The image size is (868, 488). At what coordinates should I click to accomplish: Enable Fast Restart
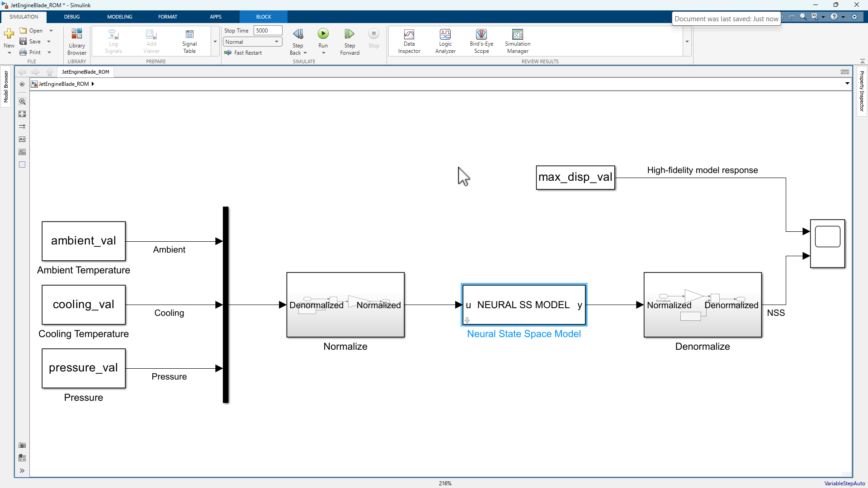[x=243, y=53]
